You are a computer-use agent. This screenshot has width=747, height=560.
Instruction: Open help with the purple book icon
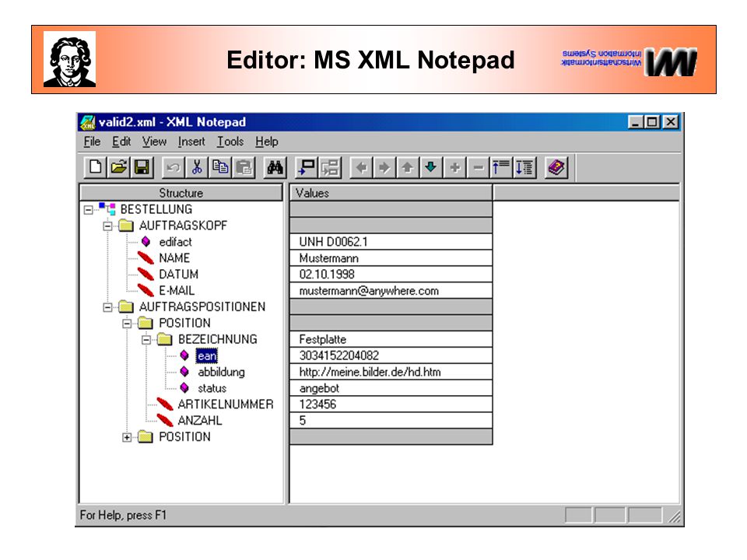tap(556, 168)
